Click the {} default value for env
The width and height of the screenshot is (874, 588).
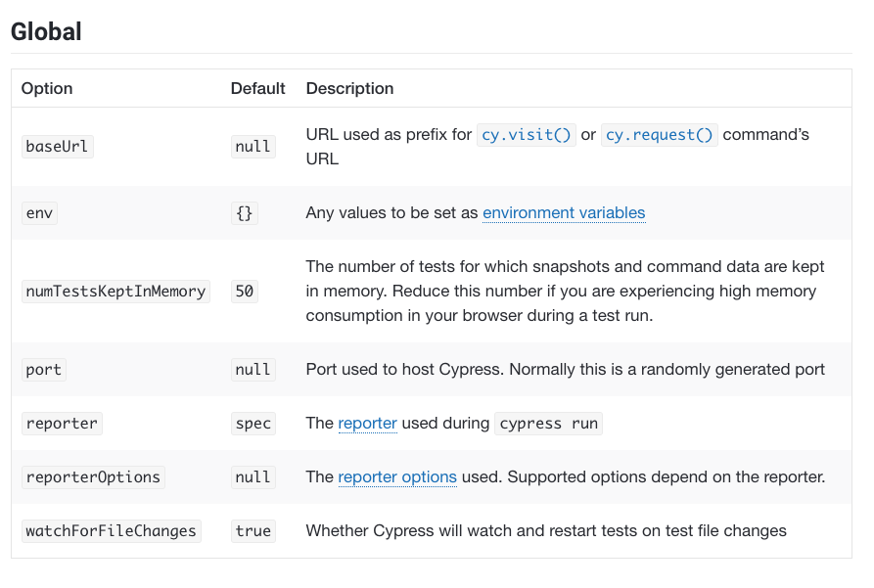point(245,212)
